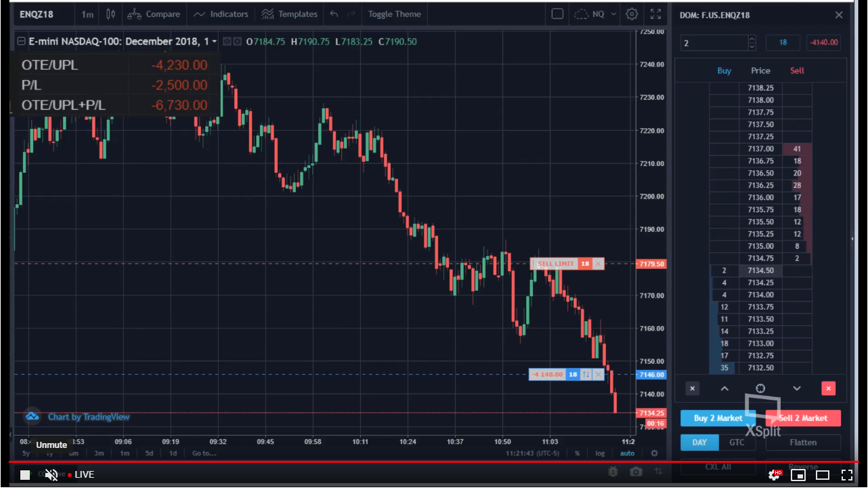Undo the last chart action
Image resolution: width=868 pixels, height=492 pixels.
click(x=334, y=14)
